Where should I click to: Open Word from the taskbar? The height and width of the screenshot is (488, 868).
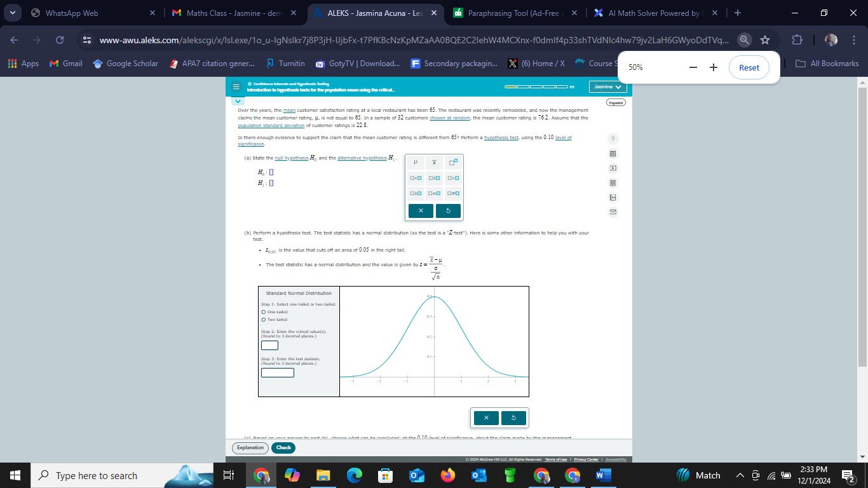coord(603,475)
